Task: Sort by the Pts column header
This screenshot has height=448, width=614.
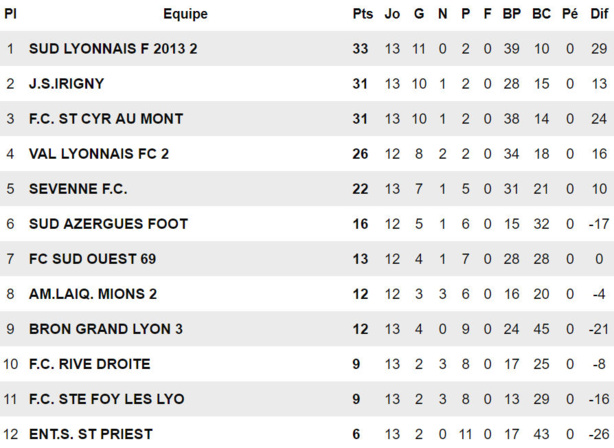Action: pyautogui.click(x=362, y=14)
